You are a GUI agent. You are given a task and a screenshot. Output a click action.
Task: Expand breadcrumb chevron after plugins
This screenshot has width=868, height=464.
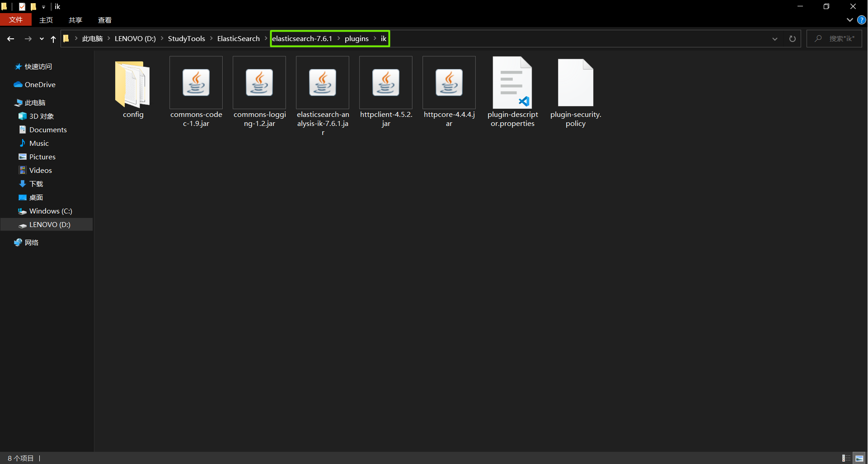(x=375, y=39)
